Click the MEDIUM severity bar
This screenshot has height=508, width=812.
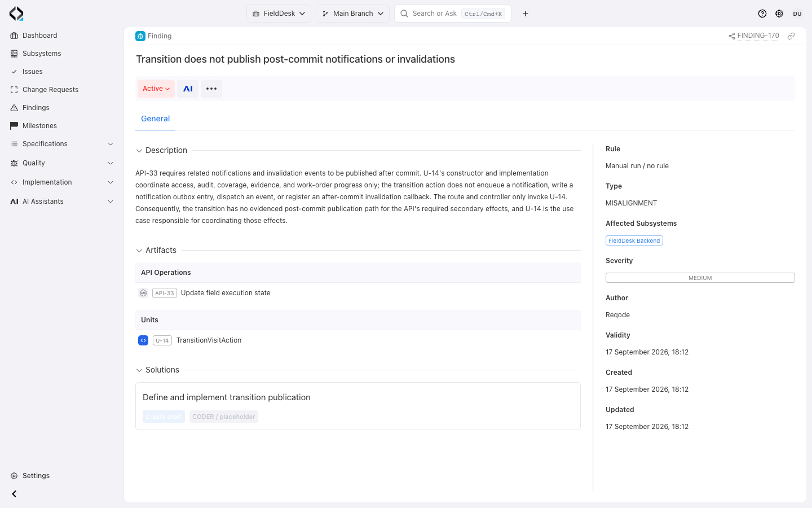700,278
